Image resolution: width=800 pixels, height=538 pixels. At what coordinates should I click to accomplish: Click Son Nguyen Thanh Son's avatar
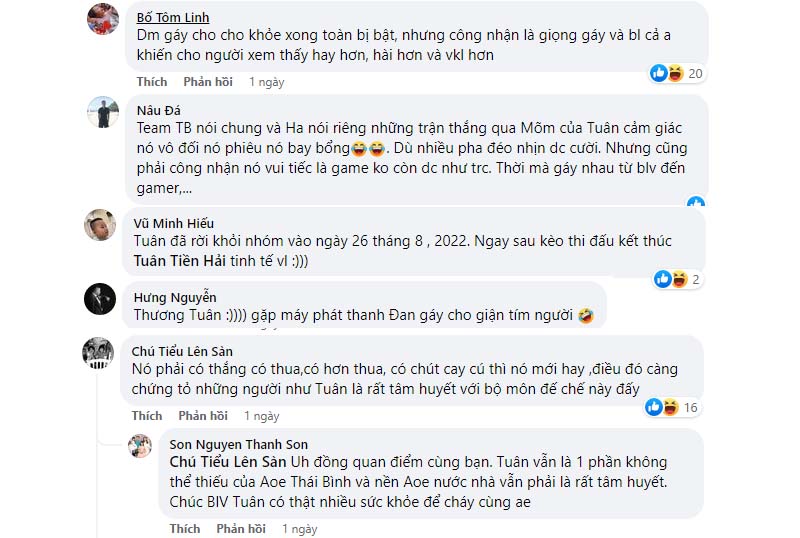140,446
